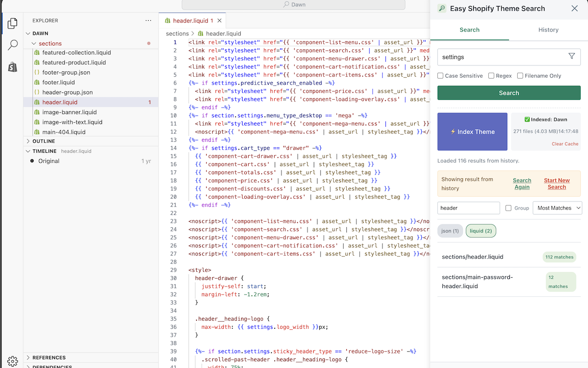
Task: Click the filter icon in the settings search box
Action: point(571,56)
